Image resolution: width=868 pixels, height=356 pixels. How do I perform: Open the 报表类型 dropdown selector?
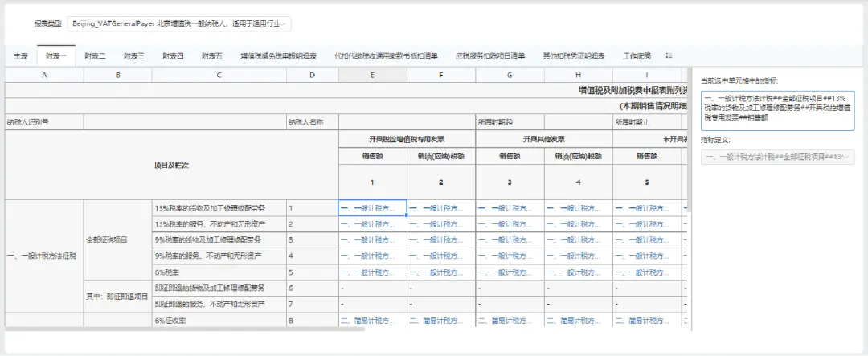pyautogui.click(x=178, y=24)
